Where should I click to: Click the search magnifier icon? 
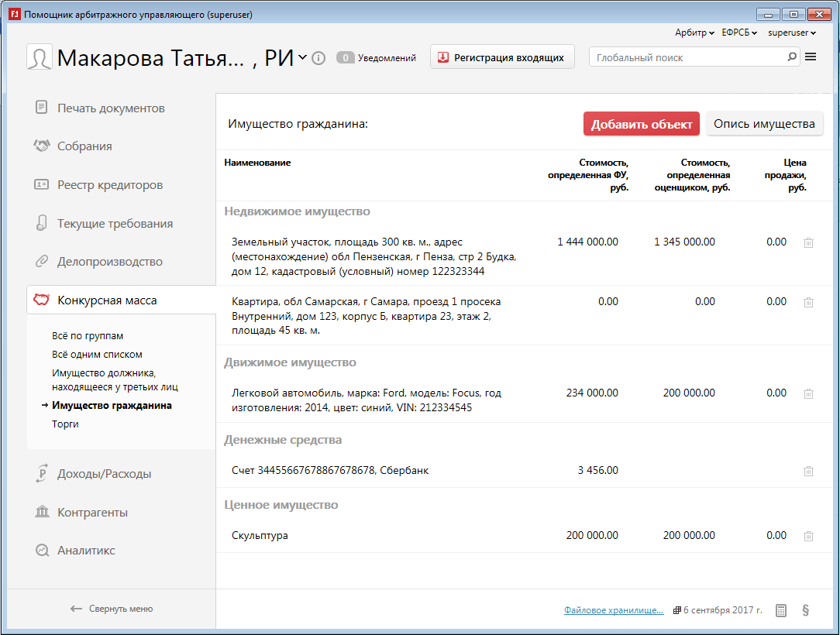coord(791,57)
